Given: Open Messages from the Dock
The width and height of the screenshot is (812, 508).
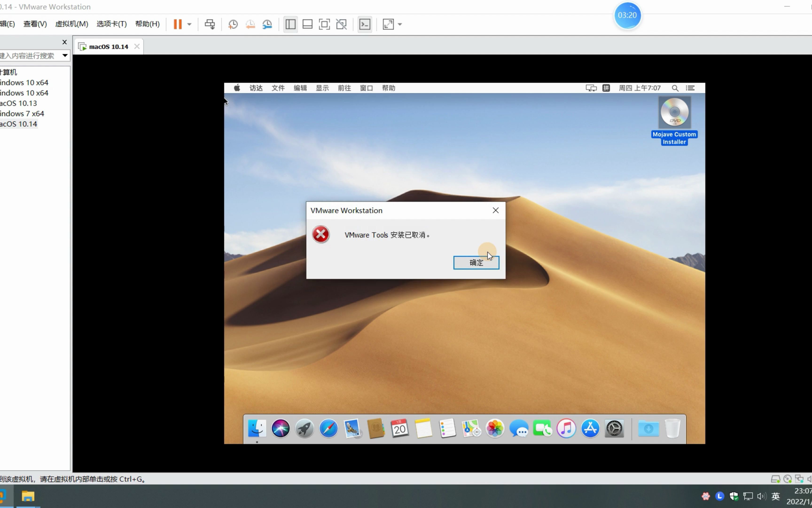Looking at the screenshot, I should pyautogui.click(x=519, y=428).
